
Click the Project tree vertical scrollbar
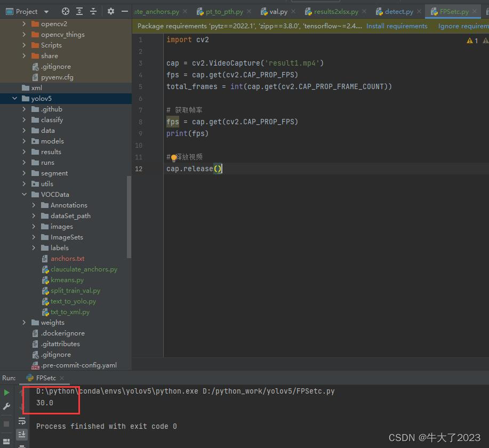pyautogui.click(x=129, y=217)
